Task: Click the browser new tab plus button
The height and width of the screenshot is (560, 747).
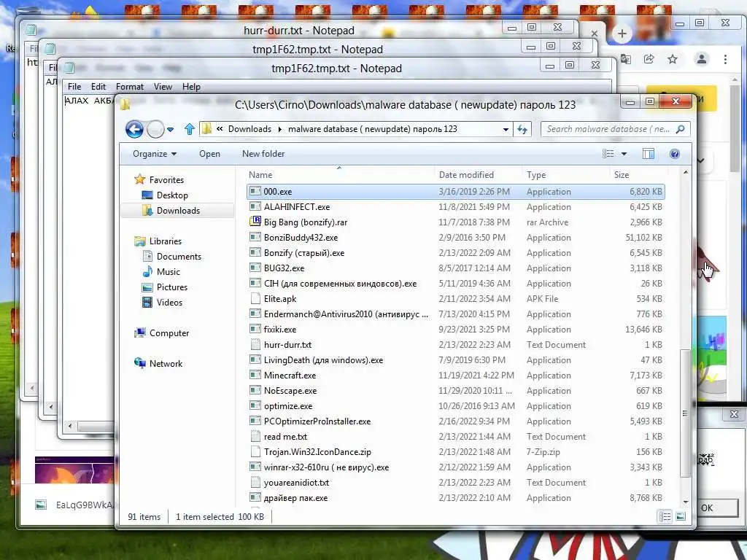Action: point(622,34)
